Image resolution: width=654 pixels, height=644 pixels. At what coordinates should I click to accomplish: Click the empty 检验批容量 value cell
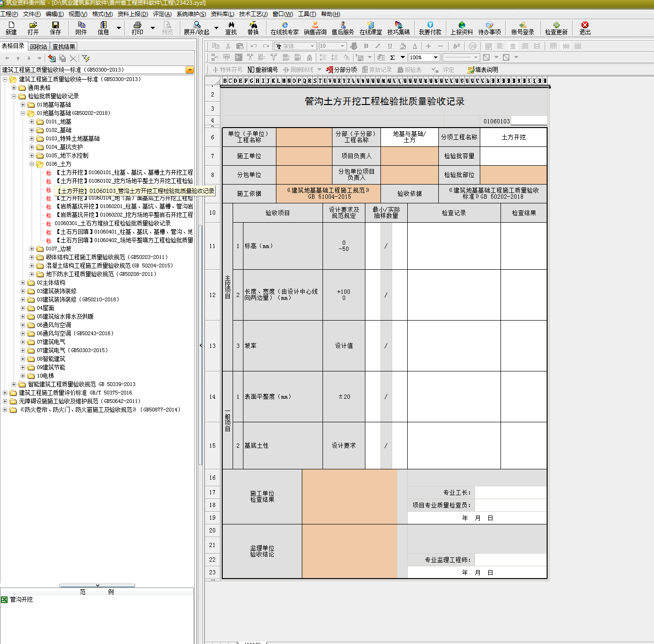tap(513, 156)
